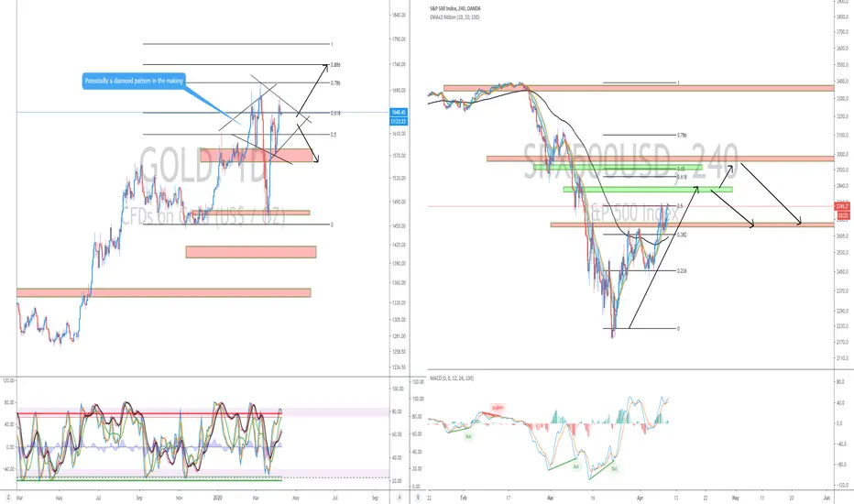Click the 17:23:23 bar countdown label
Image resolution: width=854 pixels, height=504 pixels.
click(399, 122)
